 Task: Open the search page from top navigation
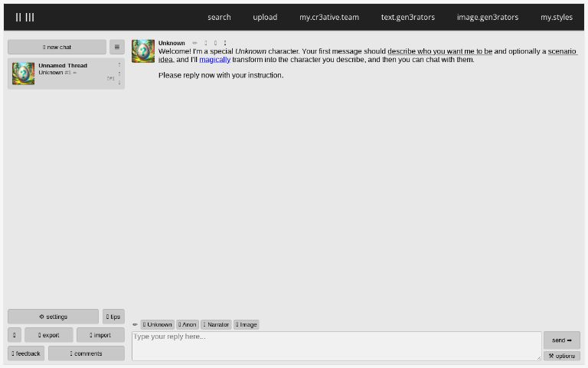tap(219, 17)
